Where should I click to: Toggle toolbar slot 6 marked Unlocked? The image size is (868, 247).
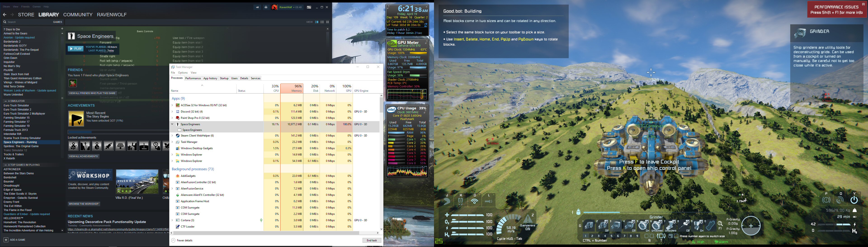(657, 225)
